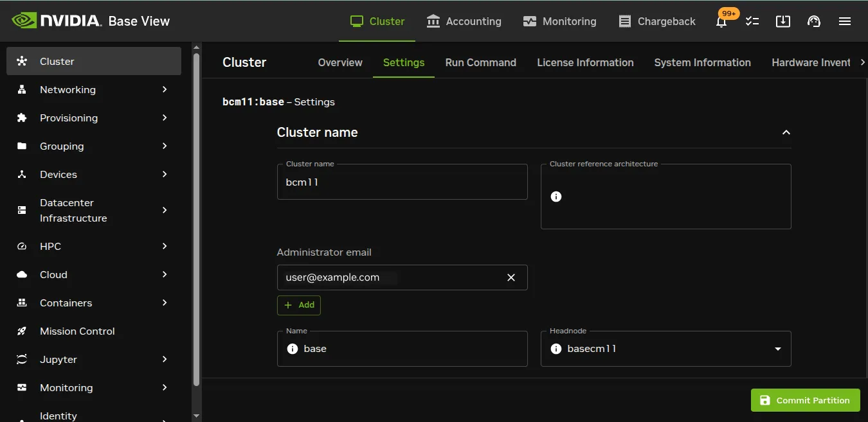Expand the Cloud submenu chevron
The width and height of the screenshot is (868, 422).
pyautogui.click(x=165, y=274)
